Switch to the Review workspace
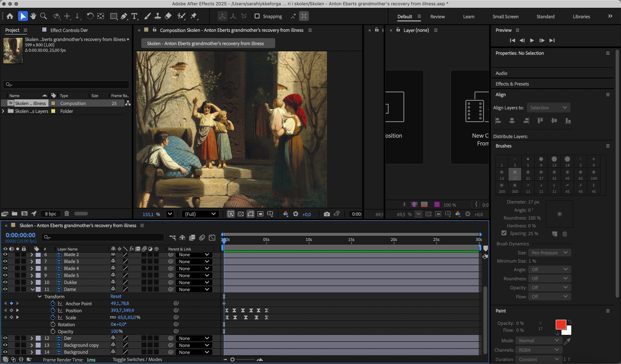 click(437, 16)
